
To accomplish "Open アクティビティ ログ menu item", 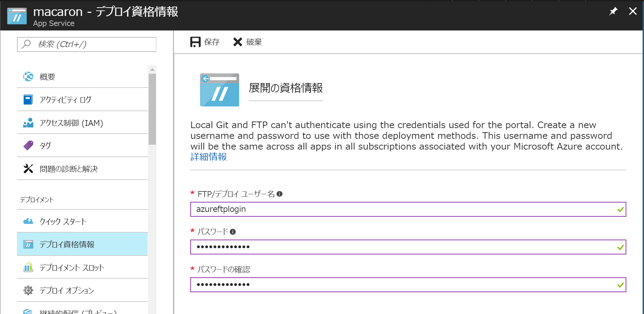I will 82,100.
